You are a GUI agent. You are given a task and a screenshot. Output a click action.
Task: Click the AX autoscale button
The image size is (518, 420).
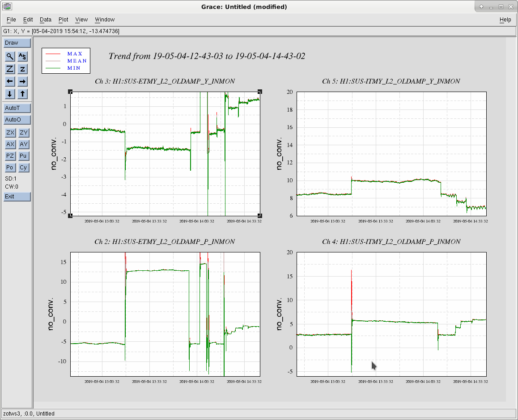(11, 144)
